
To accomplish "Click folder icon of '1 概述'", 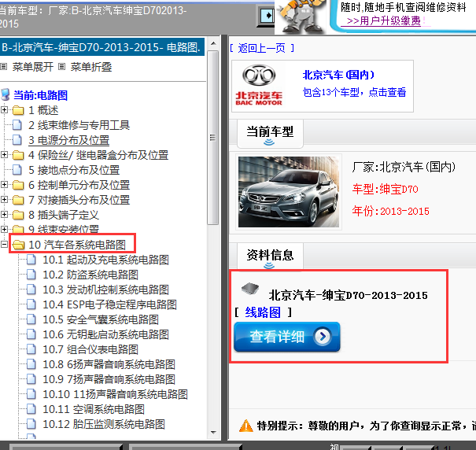I will 18,110.
